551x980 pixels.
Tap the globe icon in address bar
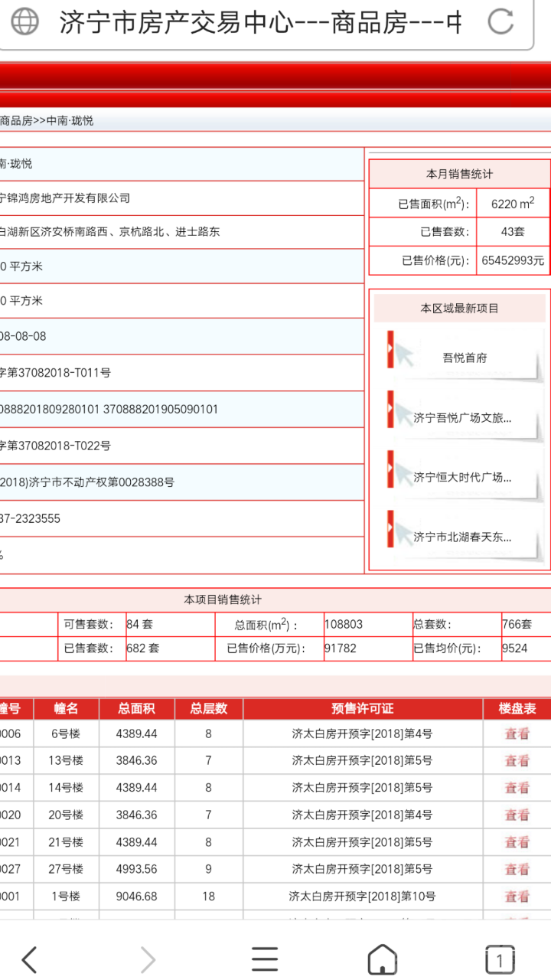tap(24, 21)
